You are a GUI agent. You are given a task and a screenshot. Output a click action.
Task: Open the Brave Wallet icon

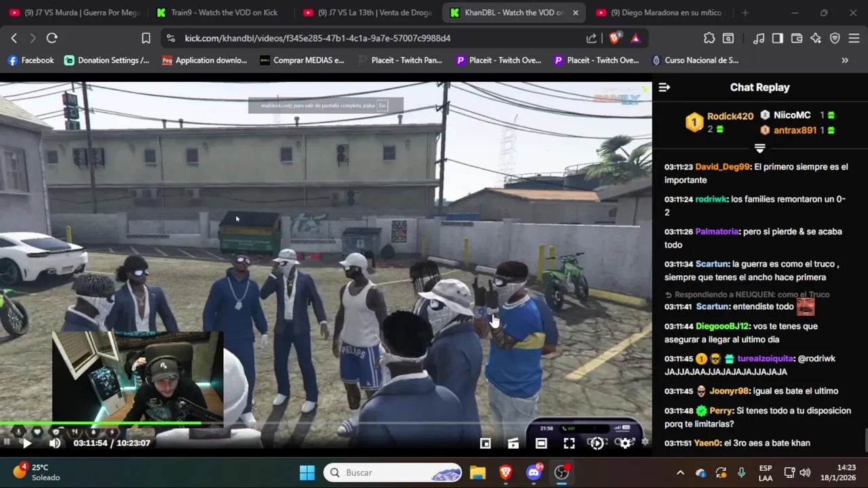click(x=797, y=39)
